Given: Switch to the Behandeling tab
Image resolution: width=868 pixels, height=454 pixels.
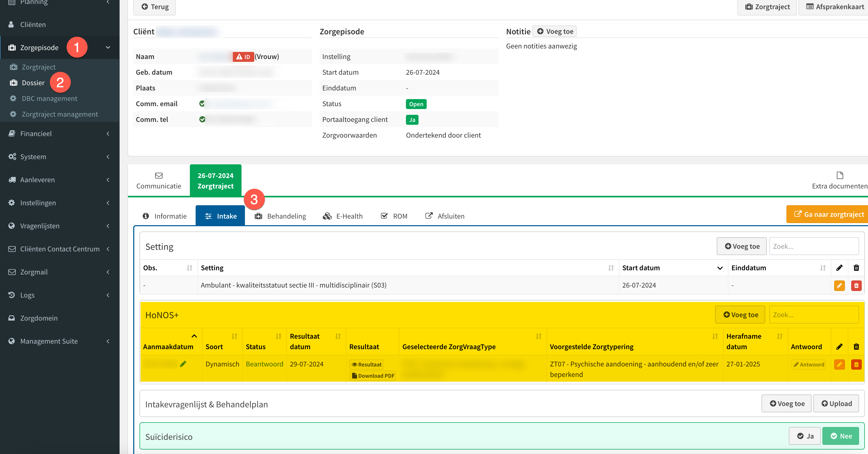Looking at the screenshot, I should click(280, 216).
